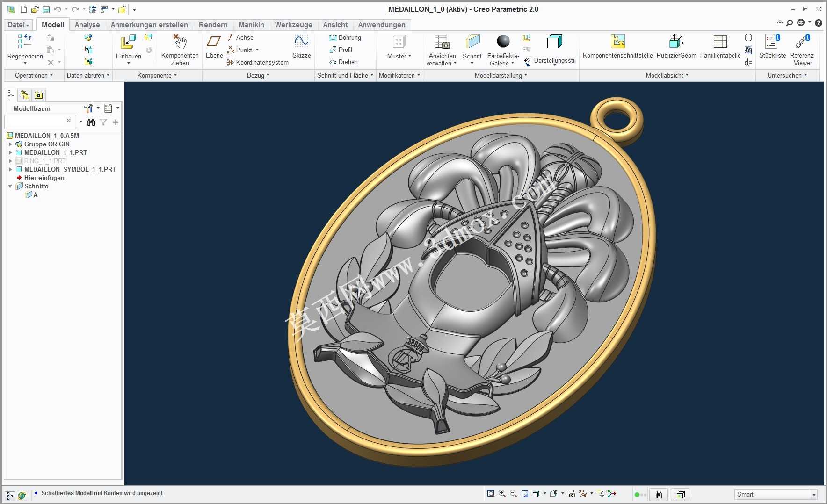Select the suppressed RING_1_1.PRT item
Image resolution: width=827 pixels, height=504 pixels.
click(41, 161)
